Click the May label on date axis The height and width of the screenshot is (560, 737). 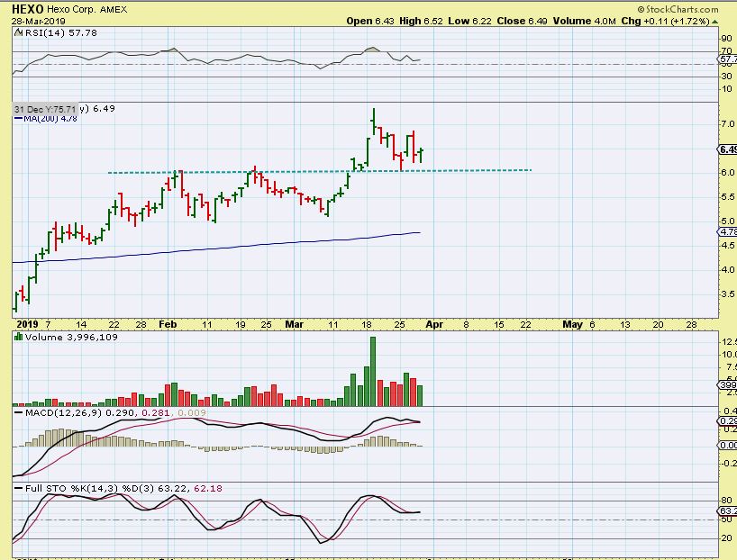pyautogui.click(x=572, y=325)
